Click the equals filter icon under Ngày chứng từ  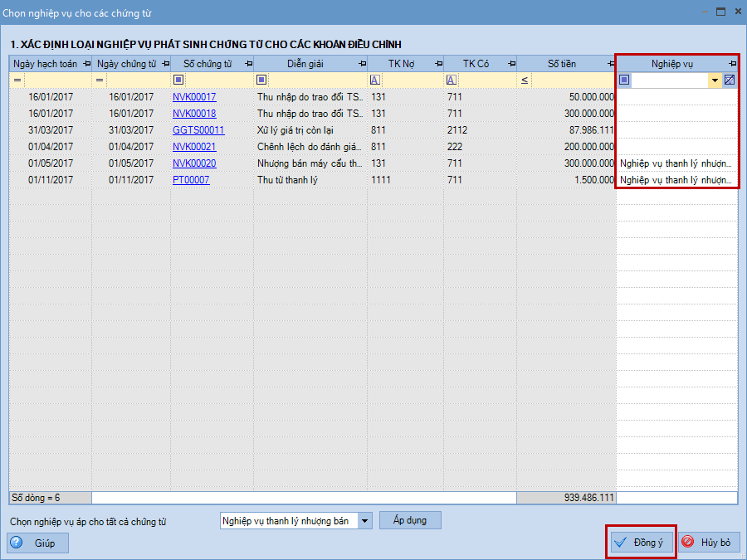99,80
